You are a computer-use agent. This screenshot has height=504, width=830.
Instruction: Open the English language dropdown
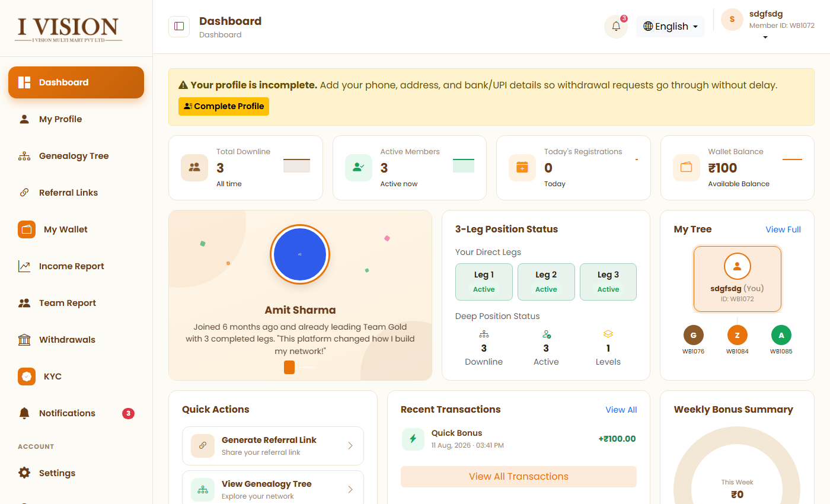click(671, 27)
